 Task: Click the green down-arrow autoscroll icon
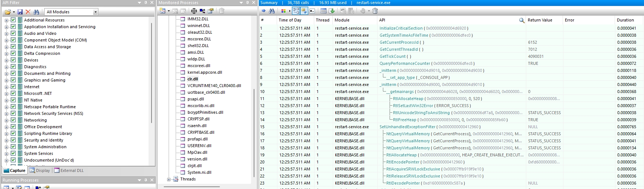click(332, 11)
